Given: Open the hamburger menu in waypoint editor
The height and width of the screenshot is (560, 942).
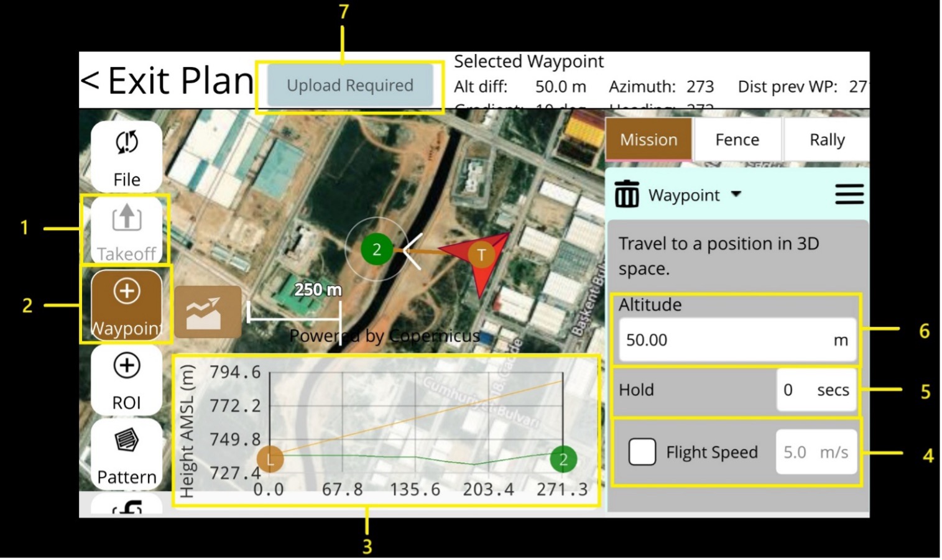Looking at the screenshot, I should pos(849,195).
